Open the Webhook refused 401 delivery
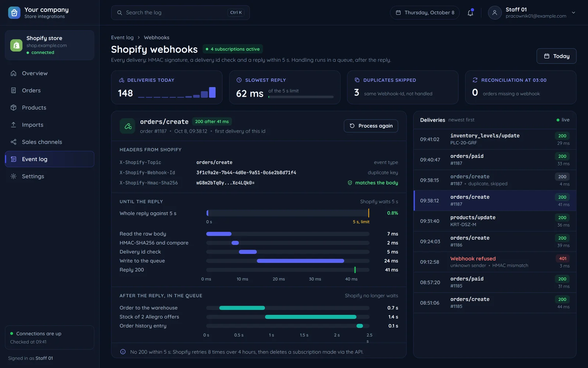 pos(495,262)
